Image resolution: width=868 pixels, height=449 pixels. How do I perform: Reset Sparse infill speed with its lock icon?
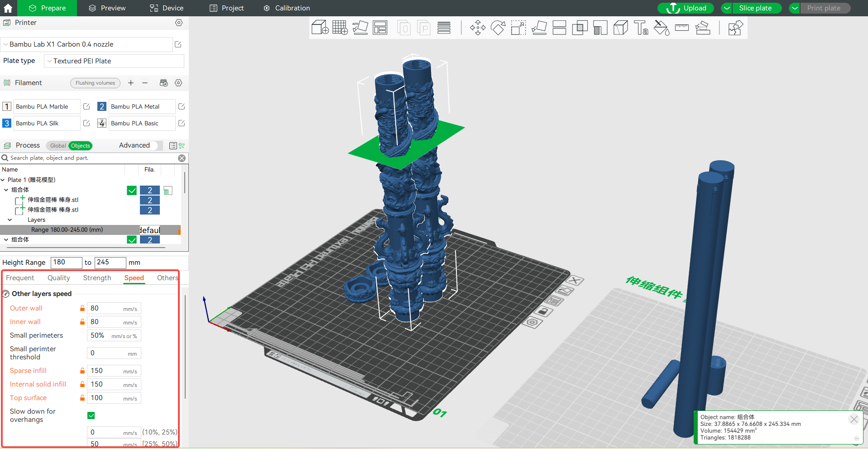coord(82,371)
